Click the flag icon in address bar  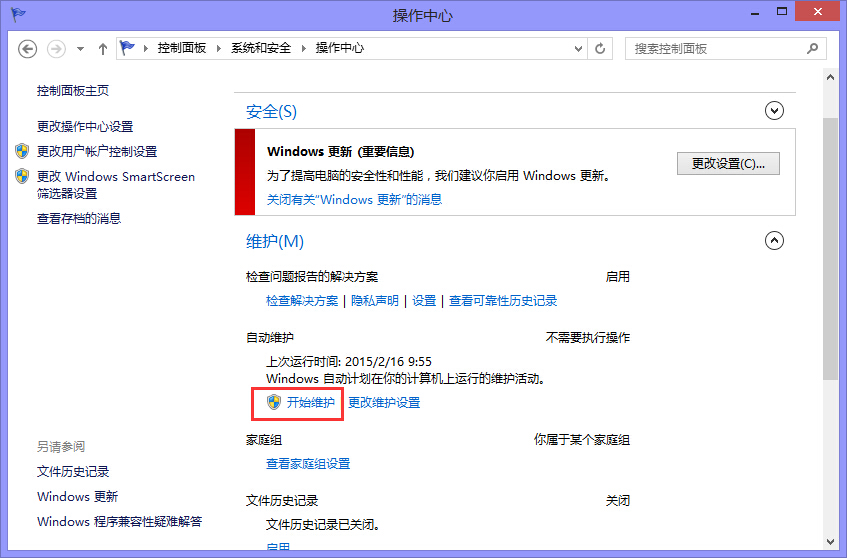(x=127, y=49)
